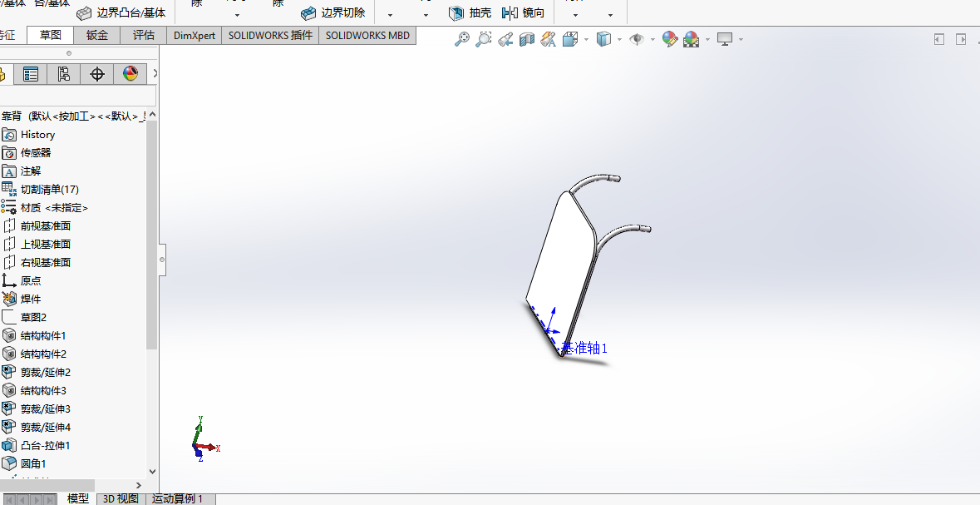Open the SOLIDWORKS 插件 tab
The height and width of the screenshot is (505, 980).
[270, 35]
